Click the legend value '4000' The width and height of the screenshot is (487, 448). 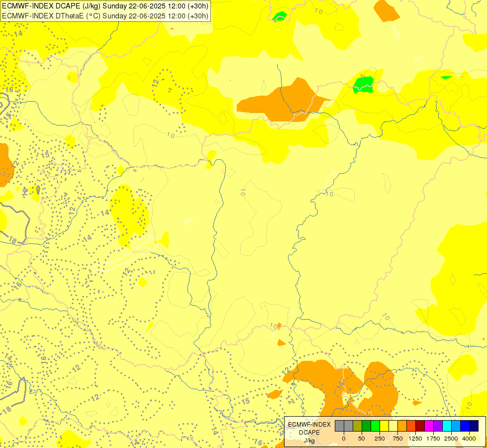[x=469, y=439]
